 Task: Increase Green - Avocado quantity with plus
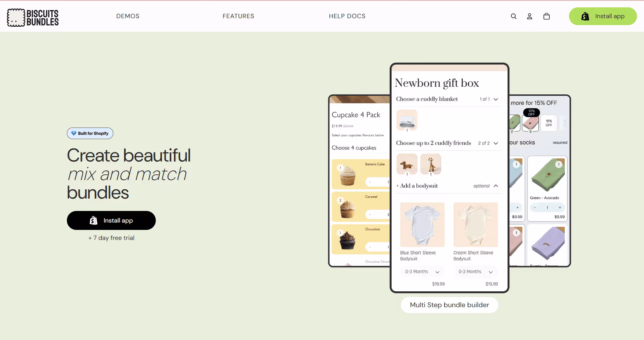point(560,207)
